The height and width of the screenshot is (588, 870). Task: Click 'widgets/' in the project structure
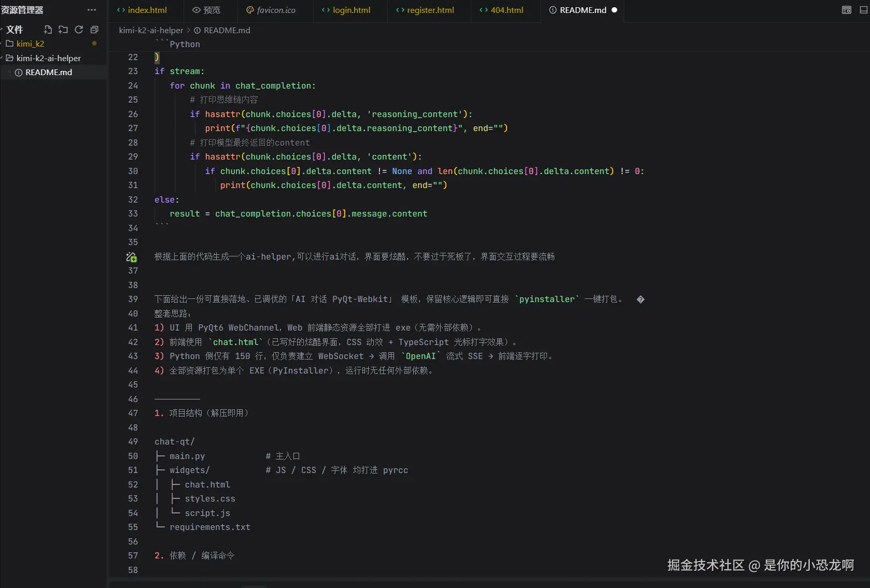coord(190,470)
